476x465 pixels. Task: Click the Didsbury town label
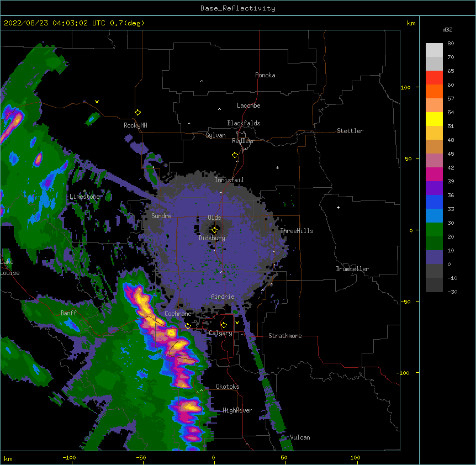click(212, 238)
